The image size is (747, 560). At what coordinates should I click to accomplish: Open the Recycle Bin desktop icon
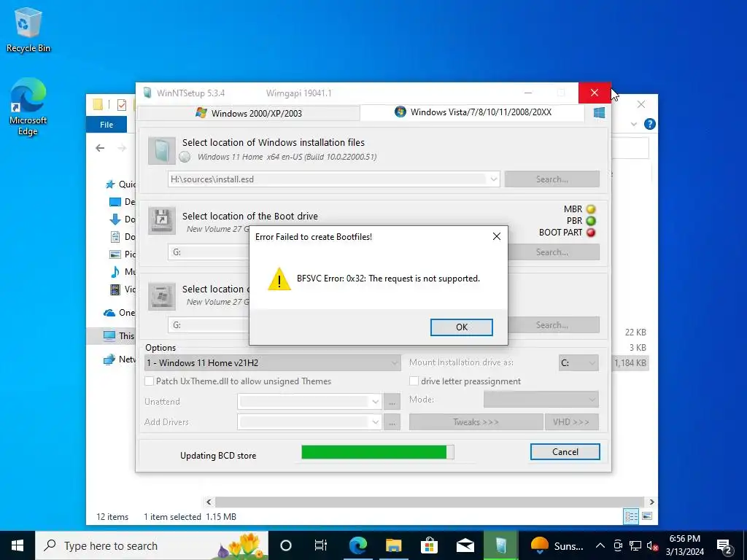tap(28, 29)
